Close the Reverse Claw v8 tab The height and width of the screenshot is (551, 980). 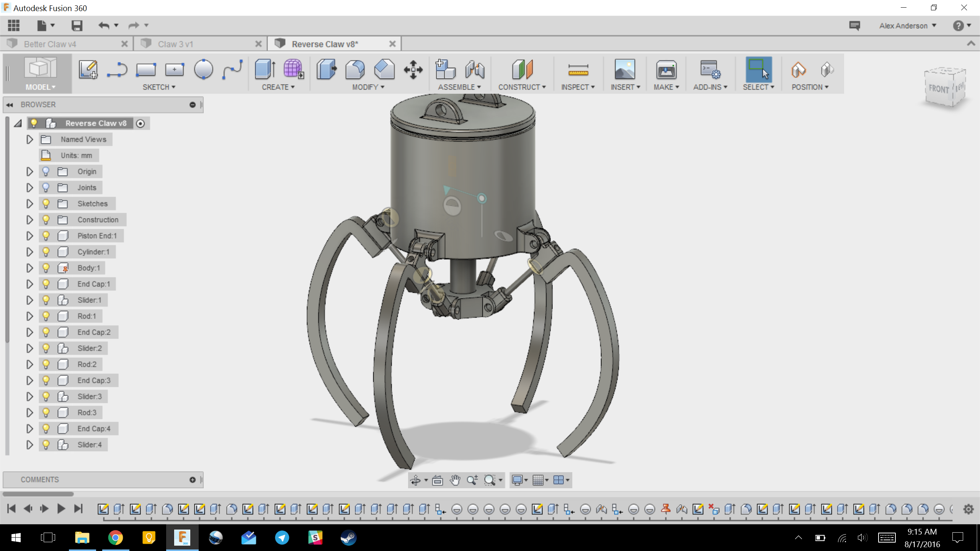click(392, 44)
